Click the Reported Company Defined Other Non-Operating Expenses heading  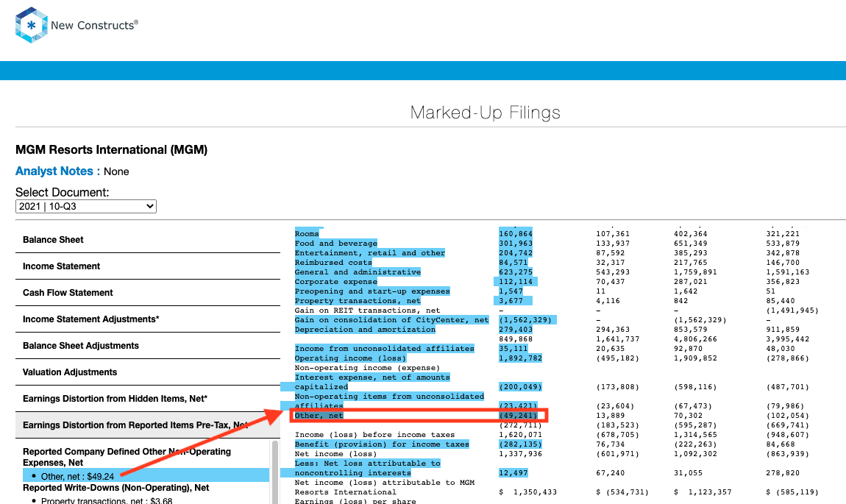127,457
